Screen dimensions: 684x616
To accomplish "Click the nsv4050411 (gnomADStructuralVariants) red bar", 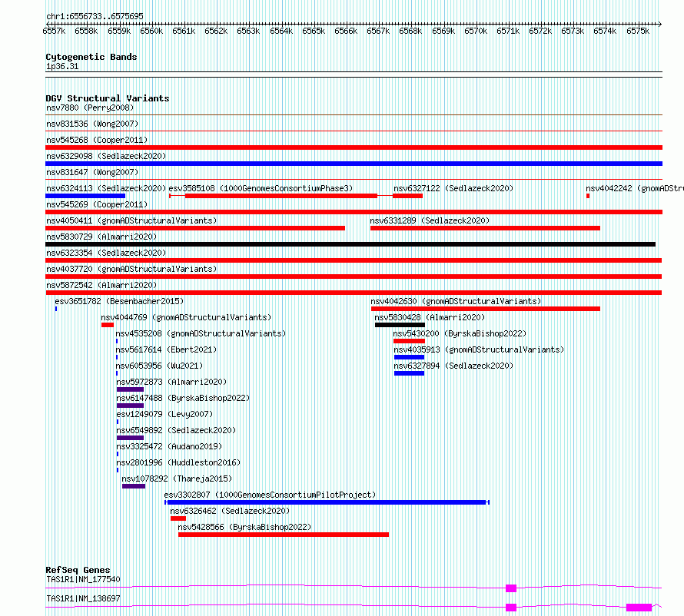I will pyautogui.click(x=195, y=228).
